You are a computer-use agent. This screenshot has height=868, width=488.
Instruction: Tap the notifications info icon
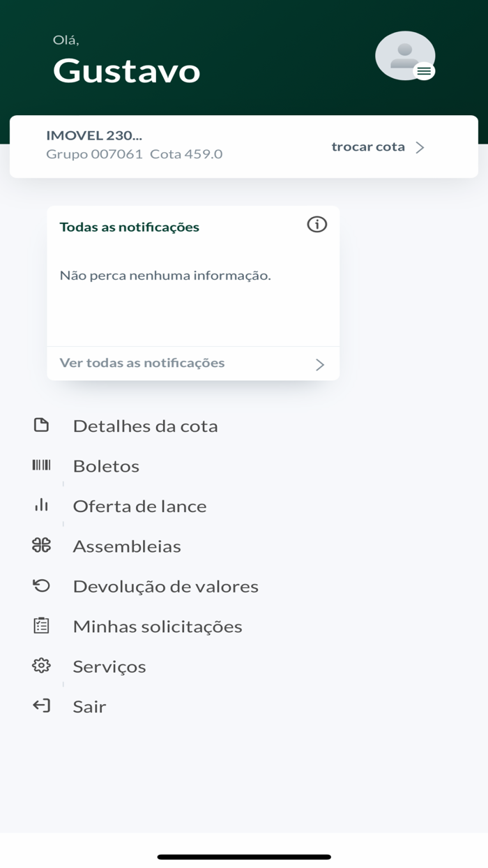pyautogui.click(x=317, y=224)
